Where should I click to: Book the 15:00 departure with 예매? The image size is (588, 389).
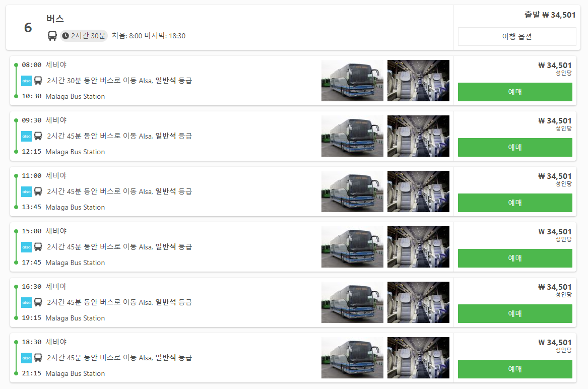click(515, 258)
